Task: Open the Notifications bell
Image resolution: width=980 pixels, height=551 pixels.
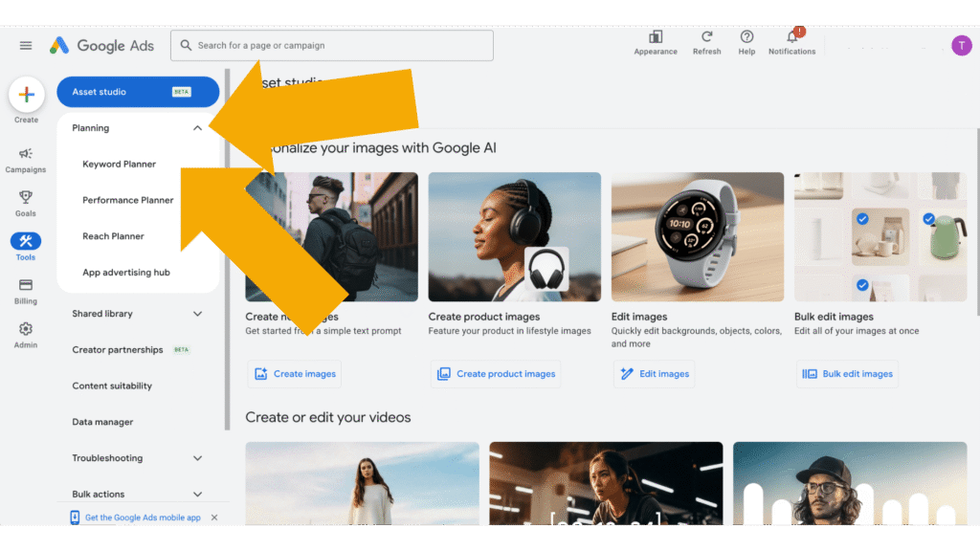Action: 791,38
